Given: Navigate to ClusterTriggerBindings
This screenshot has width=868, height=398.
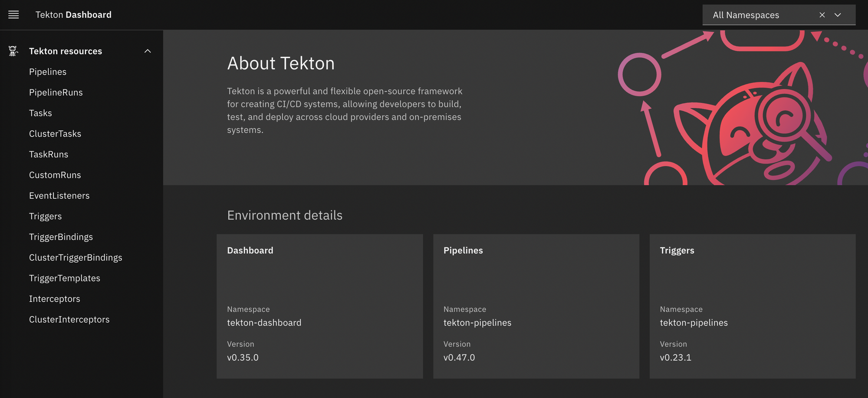Looking at the screenshot, I should pyautogui.click(x=76, y=257).
